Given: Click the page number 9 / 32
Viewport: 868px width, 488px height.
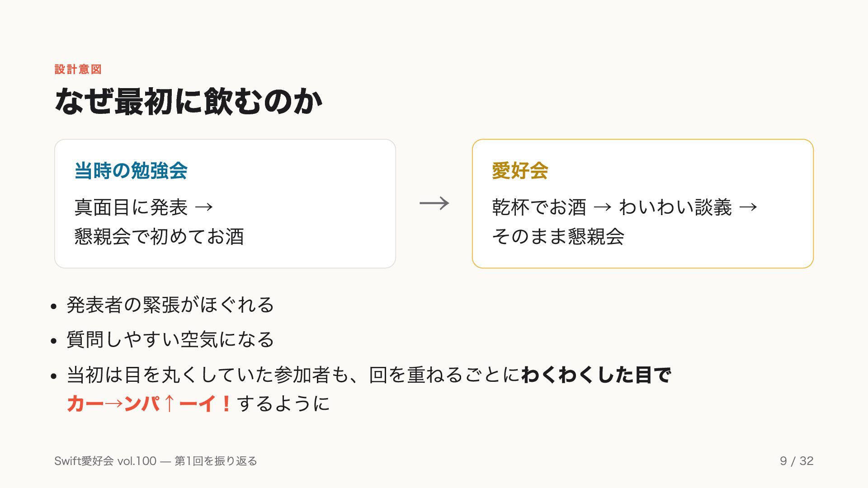Looking at the screenshot, I should [797, 461].
